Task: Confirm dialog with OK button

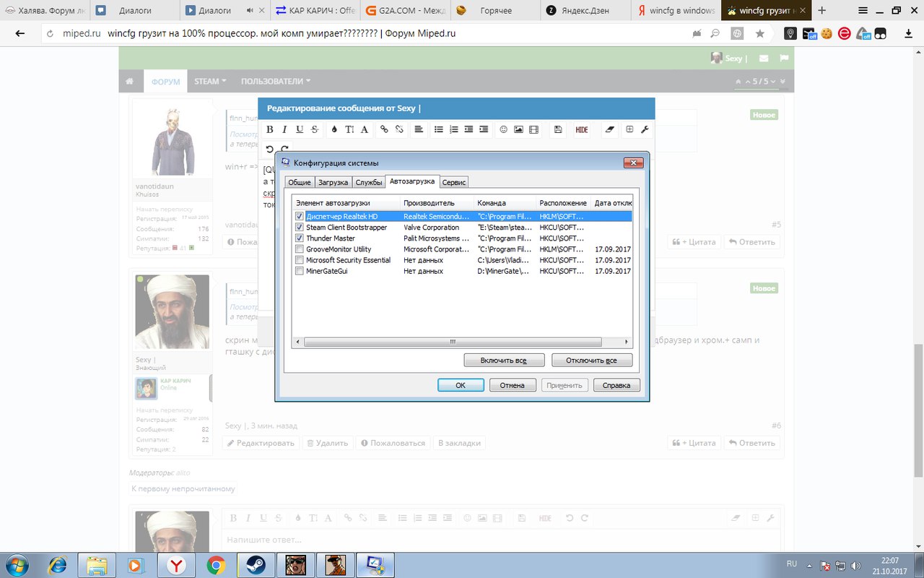Action: [461, 385]
